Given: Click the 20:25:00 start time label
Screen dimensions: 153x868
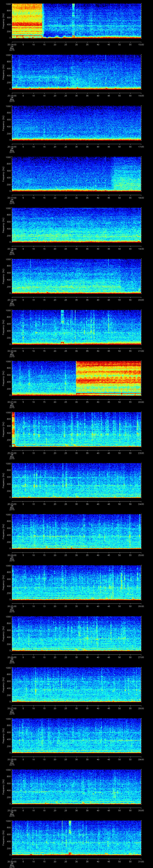Looking at the screenshot, I should tap(12, 606).
